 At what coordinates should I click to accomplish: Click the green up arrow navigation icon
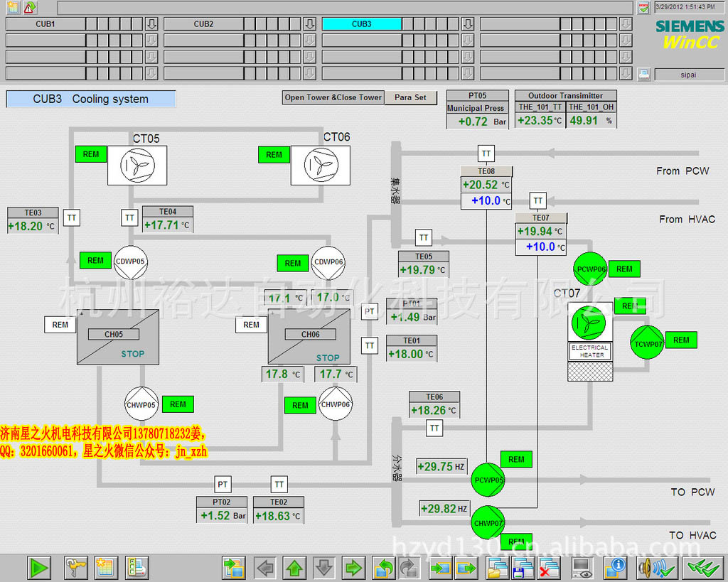pyautogui.click(x=294, y=567)
